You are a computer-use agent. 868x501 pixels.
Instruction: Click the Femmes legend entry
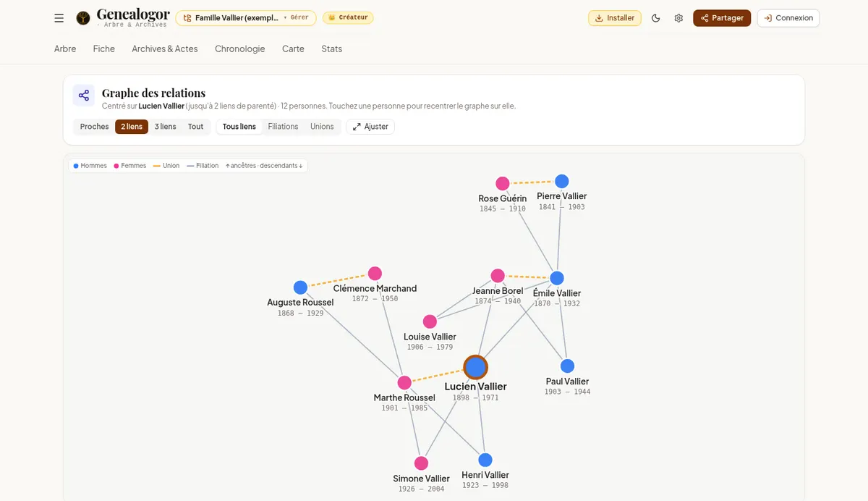click(x=130, y=166)
